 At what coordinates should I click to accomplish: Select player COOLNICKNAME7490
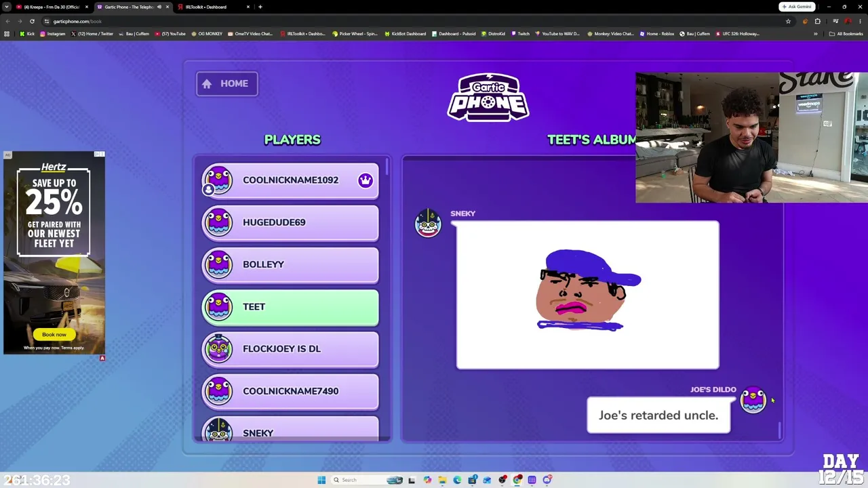[x=290, y=391]
